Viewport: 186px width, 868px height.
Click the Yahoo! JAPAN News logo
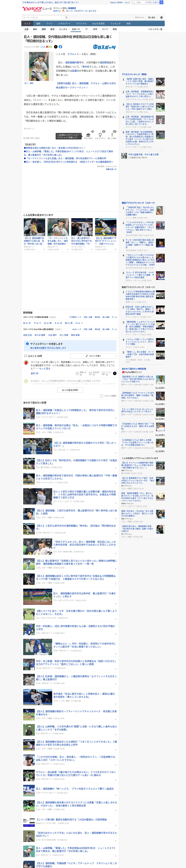[x=37, y=9]
